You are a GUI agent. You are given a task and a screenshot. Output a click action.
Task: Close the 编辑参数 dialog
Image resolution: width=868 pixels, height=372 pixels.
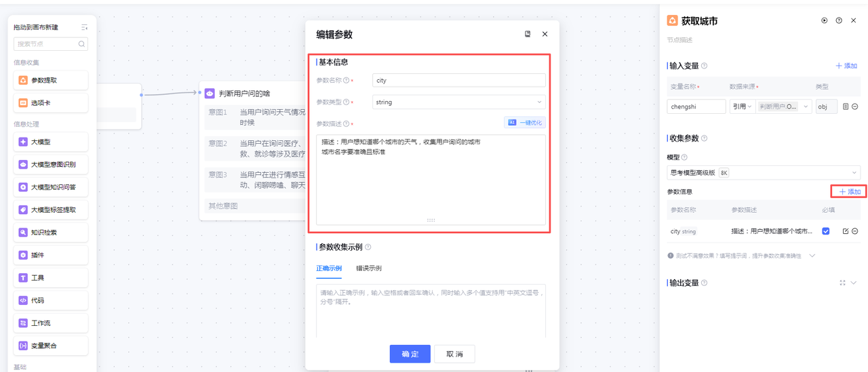(x=545, y=34)
